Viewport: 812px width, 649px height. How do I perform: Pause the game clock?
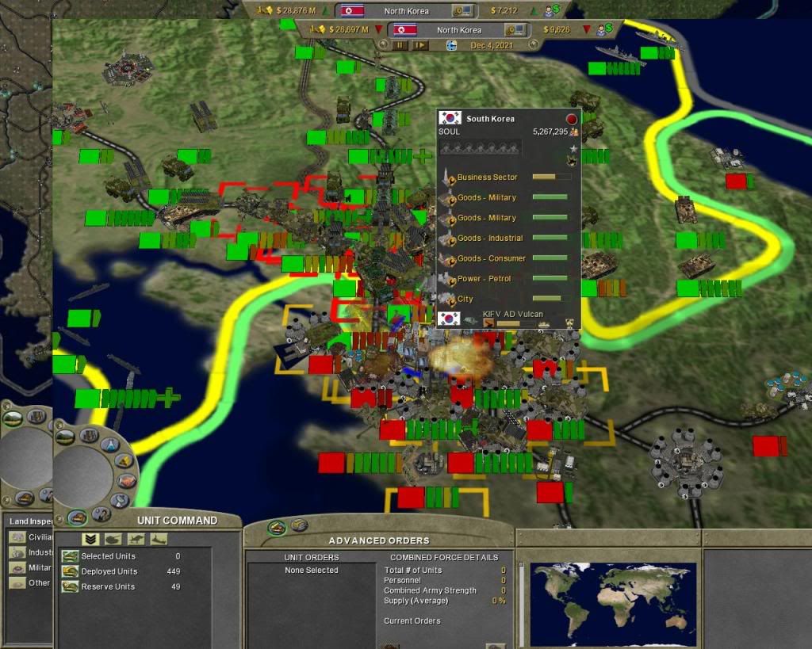(x=400, y=45)
